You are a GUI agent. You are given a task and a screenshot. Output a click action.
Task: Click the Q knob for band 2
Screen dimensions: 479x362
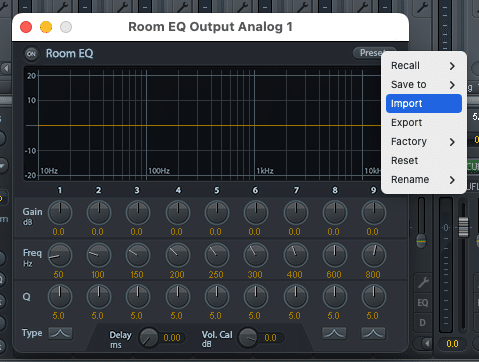click(x=99, y=297)
